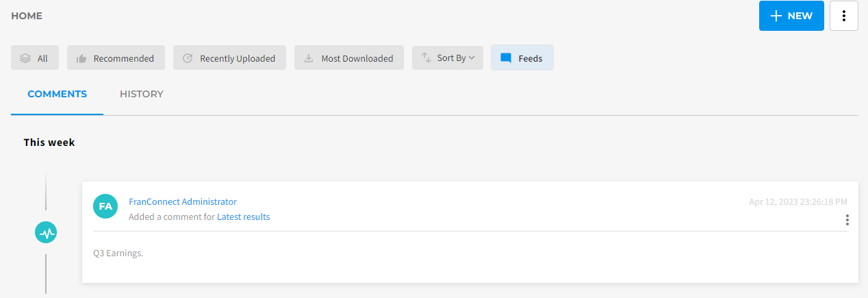The image size is (868, 298).
Task: Open the Latest results link
Action: point(243,217)
